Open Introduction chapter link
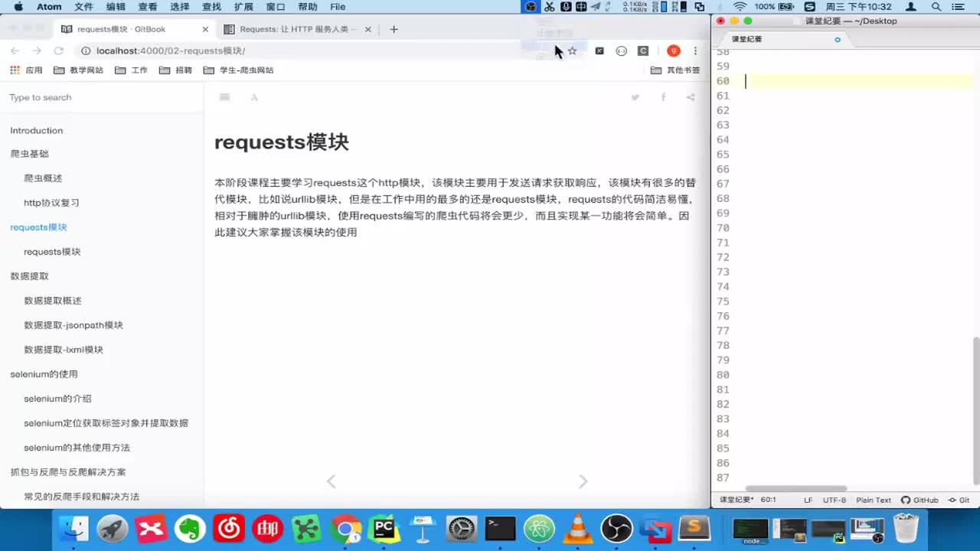The height and width of the screenshot is (551, 980). coord(37,130)
